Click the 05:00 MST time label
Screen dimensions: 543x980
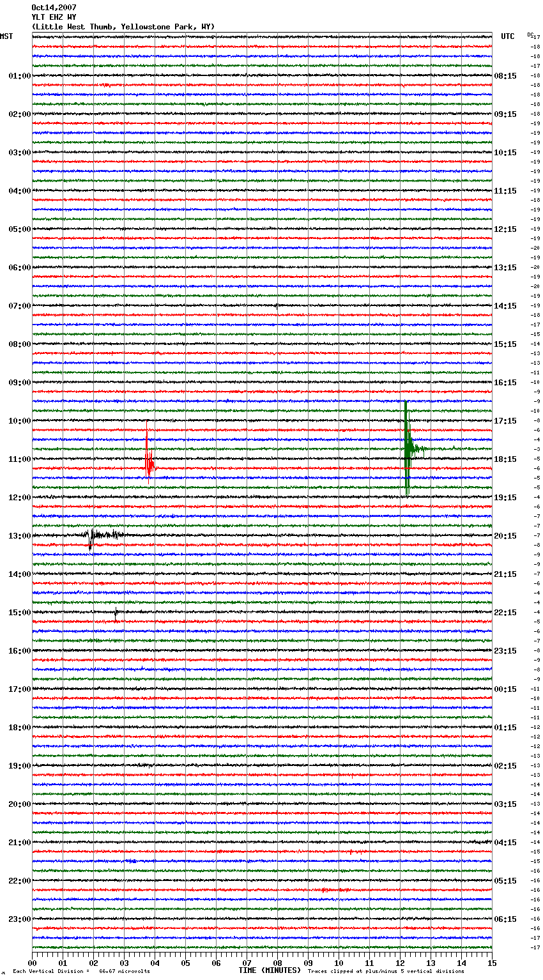[x=20, y=229]
